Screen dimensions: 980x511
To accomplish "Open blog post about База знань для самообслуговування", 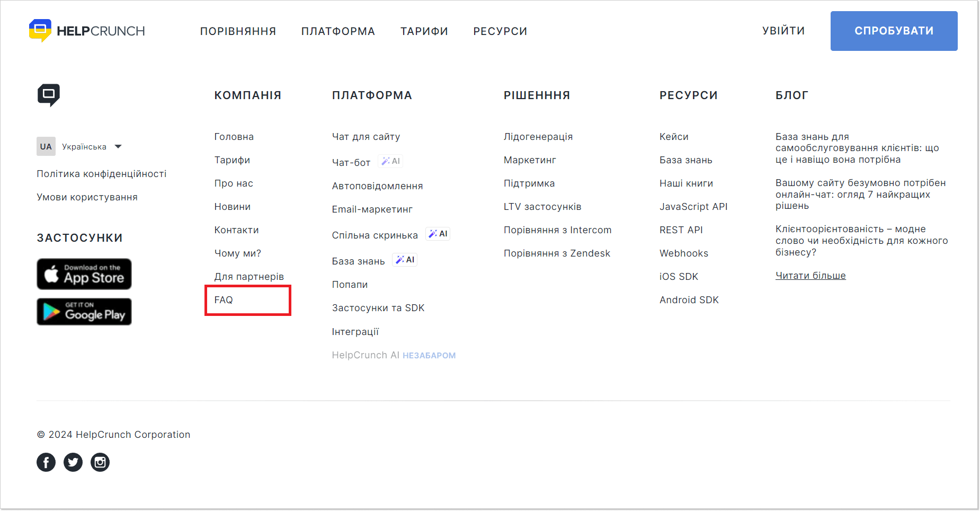I will (857, 148).
